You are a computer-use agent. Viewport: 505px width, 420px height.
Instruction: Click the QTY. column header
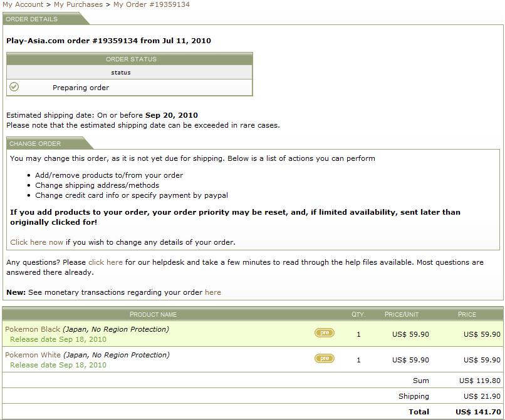(x=358, y=314)
